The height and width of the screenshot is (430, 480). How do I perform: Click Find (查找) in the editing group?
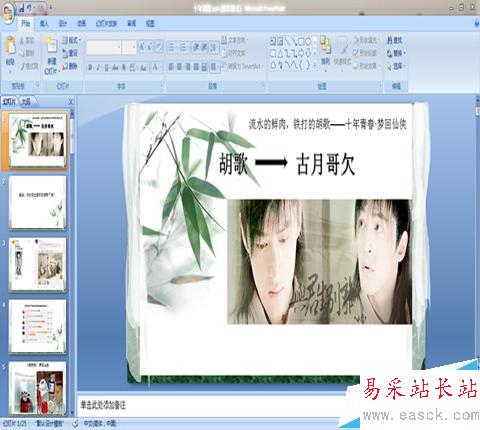395,40
